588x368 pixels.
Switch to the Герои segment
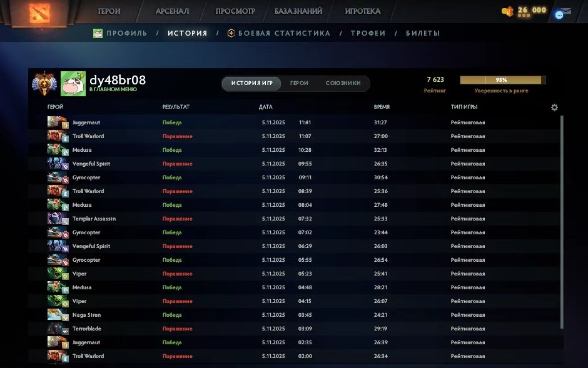point(299,84)
